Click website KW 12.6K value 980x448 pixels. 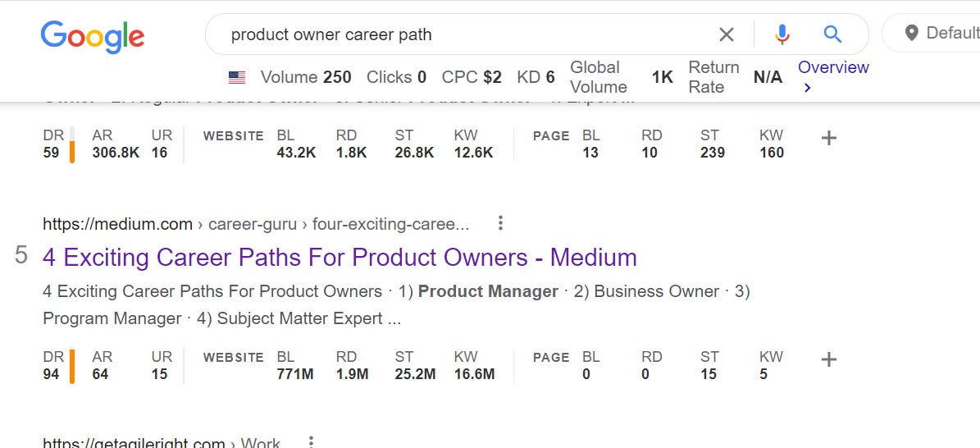coord(474,153)
